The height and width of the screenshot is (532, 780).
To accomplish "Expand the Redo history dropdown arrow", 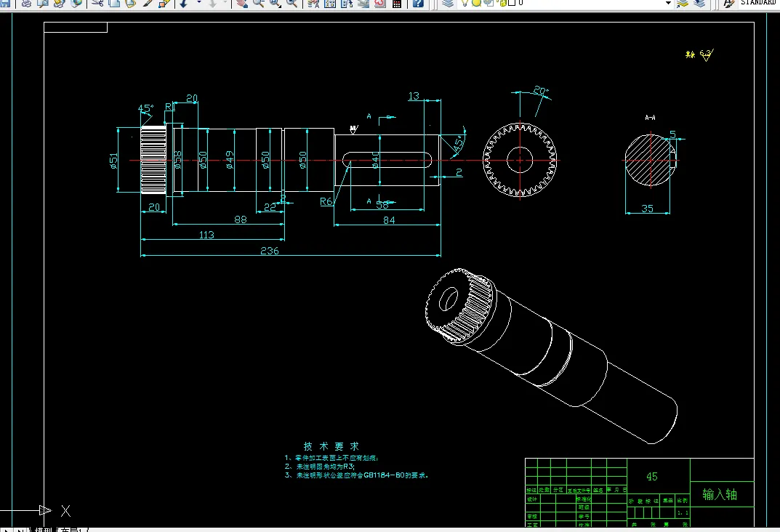I will click(225, 3).
